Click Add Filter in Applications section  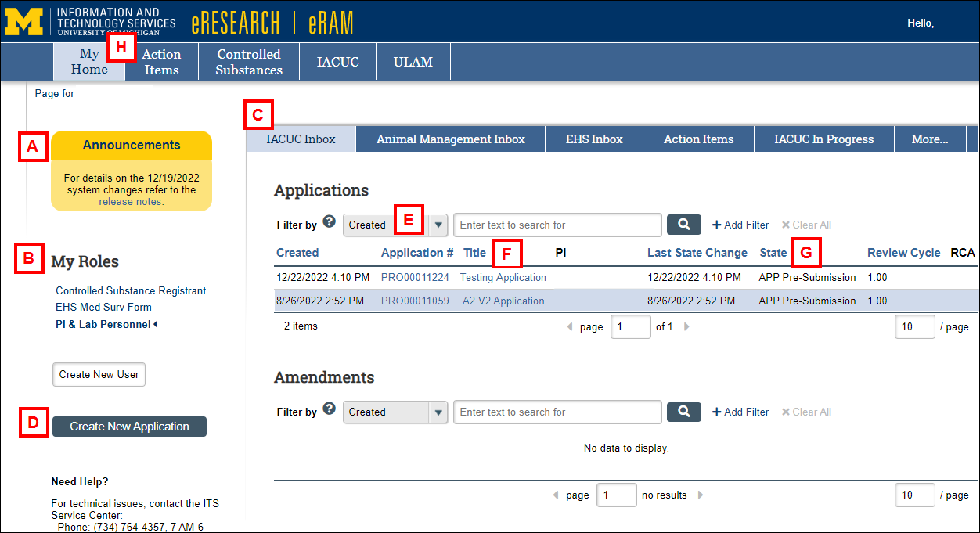[x=740, y=225]
